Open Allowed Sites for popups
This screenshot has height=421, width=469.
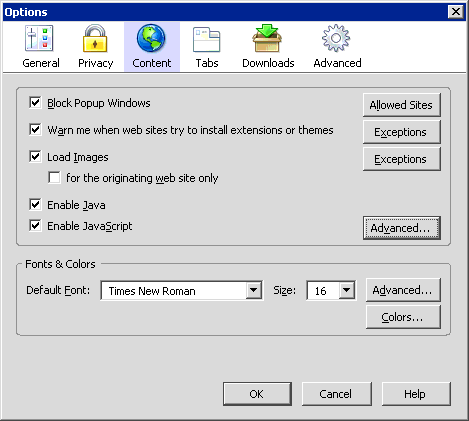click(401, 105)
